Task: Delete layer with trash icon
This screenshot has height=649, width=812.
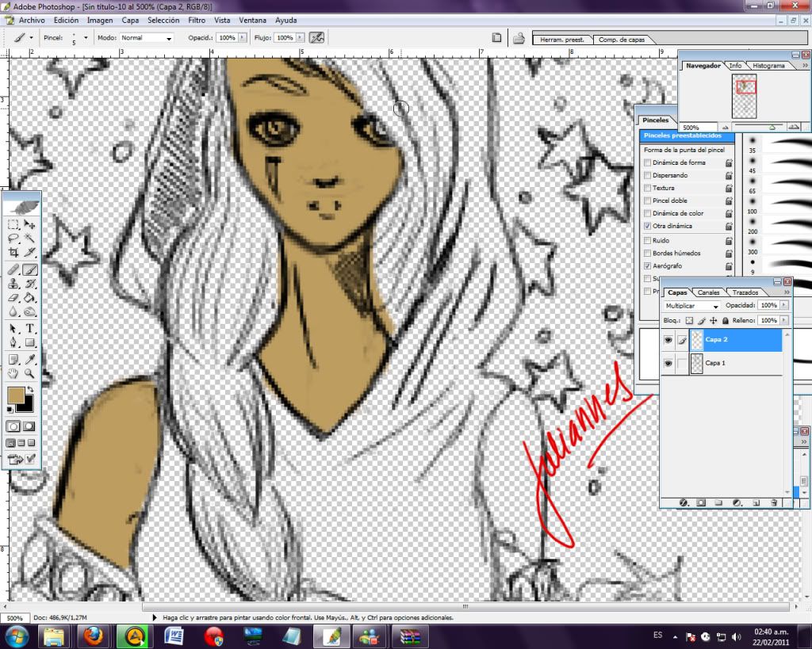Action: coord(774,502)
